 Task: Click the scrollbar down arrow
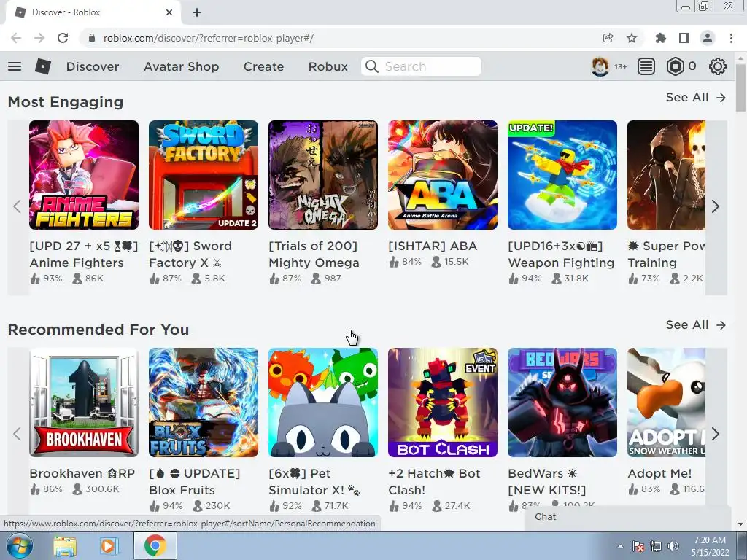click(x=740, y=524)
